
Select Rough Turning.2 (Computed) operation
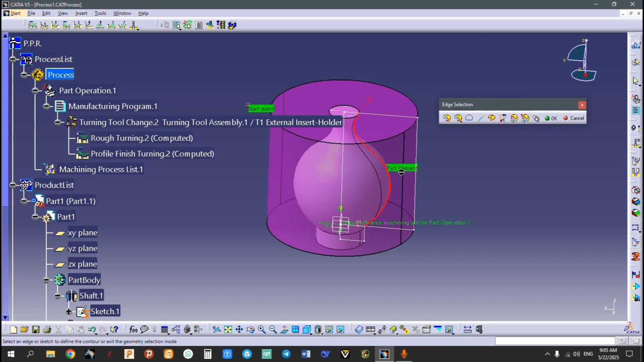(x=142, y=138)
